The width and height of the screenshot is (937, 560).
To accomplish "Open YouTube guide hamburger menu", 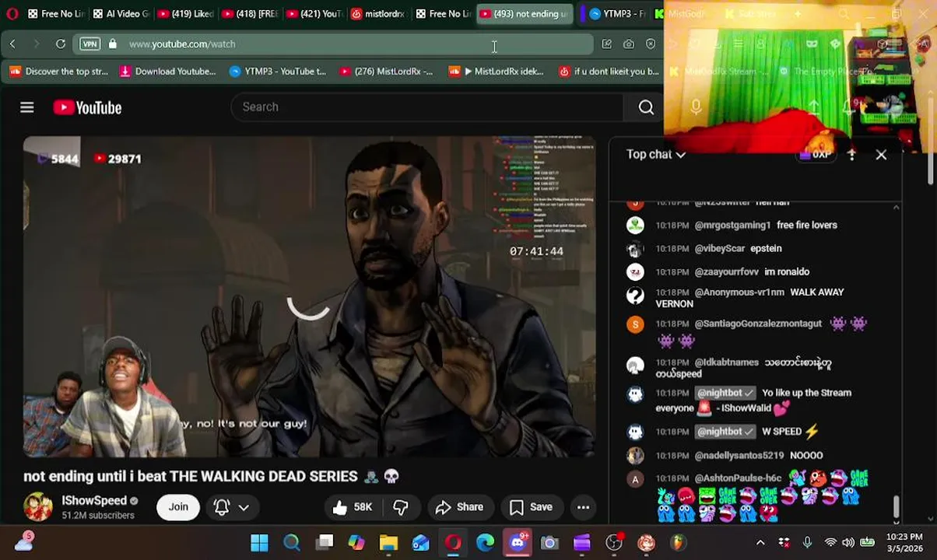I will (27, 107).
